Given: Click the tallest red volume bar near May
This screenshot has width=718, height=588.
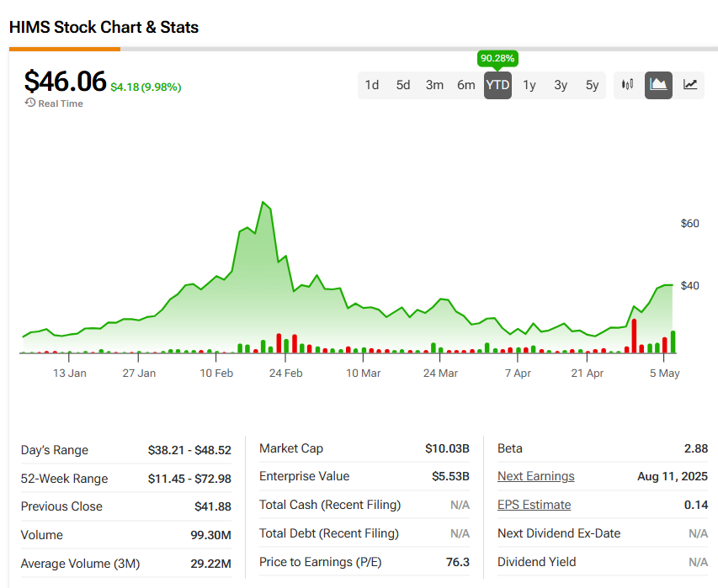Looking at the screenshot, I should 634,336.
